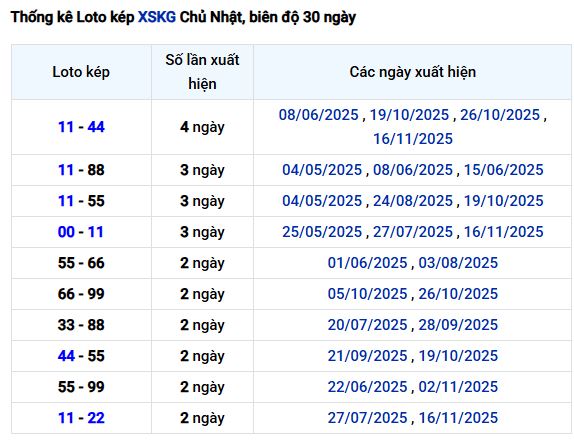Select '2 ngày' in the 44 - 55 row
The image size is (574, 440).
[x=202, y=356]
